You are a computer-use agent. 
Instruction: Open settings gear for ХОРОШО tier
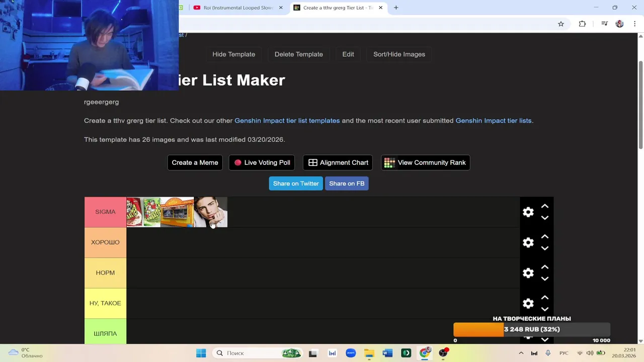(528, 243)
